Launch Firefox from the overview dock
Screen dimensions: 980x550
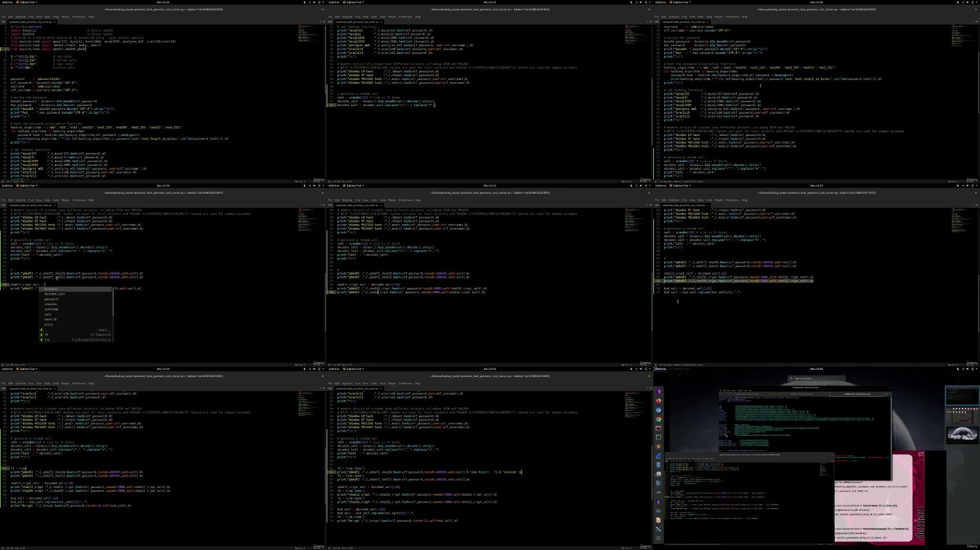point(658,401)
